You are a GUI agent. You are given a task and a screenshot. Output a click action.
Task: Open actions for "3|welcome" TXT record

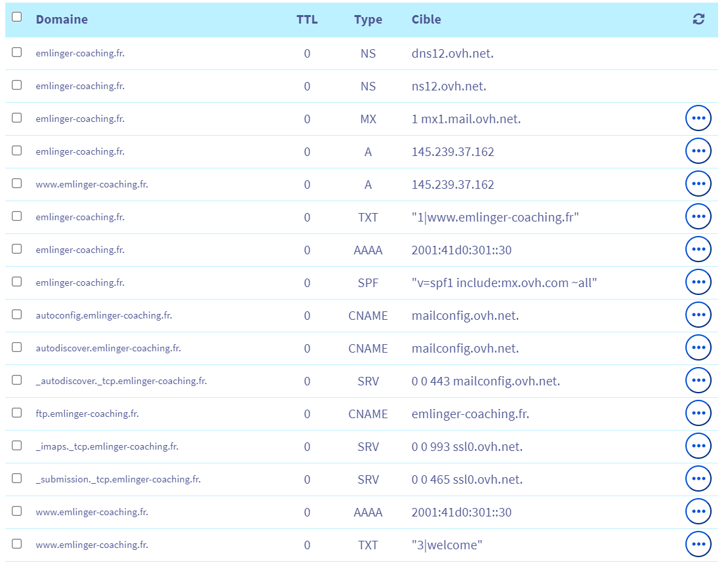point(698,544)
